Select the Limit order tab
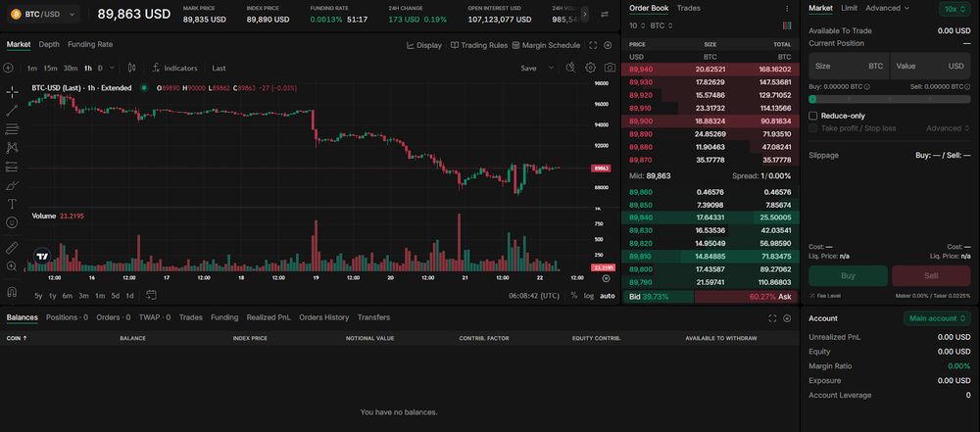980x432 pixels. click(849, 8)
